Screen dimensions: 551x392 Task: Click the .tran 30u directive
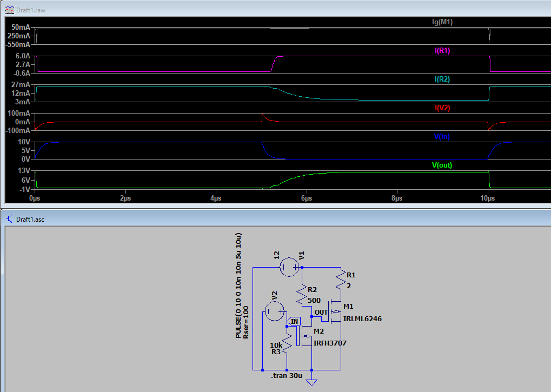pos(287,375)
